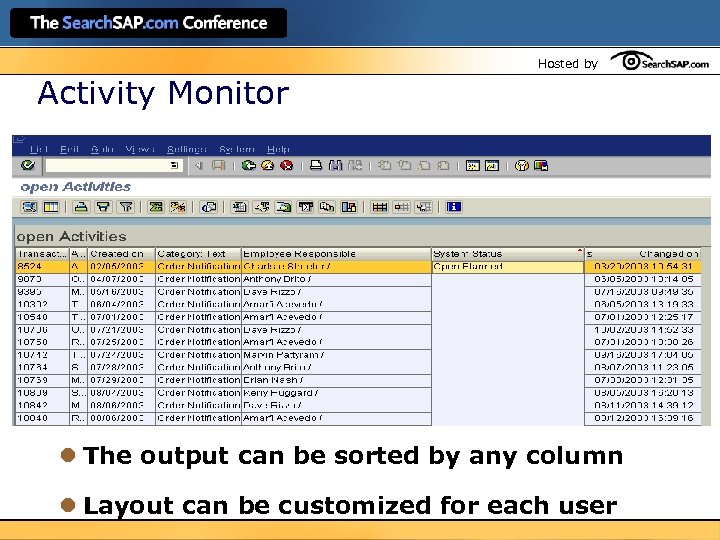Open the Edit menu
Viewport: 720px width, 540px height.
(x=69, y=149)
